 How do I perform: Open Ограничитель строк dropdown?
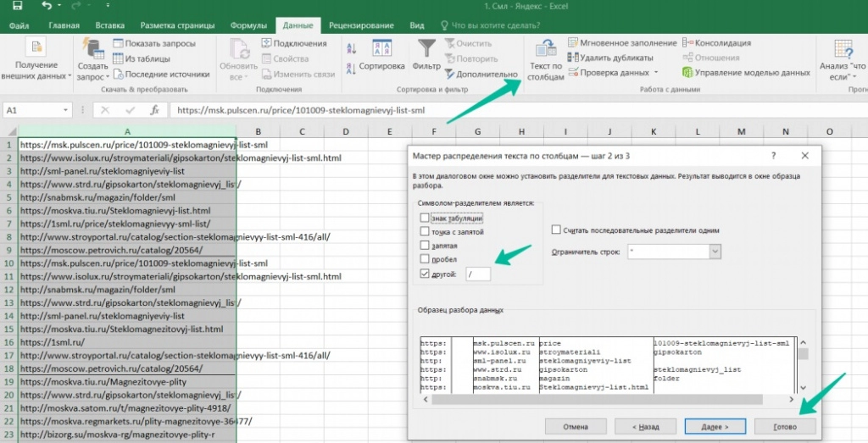[715, 252]
